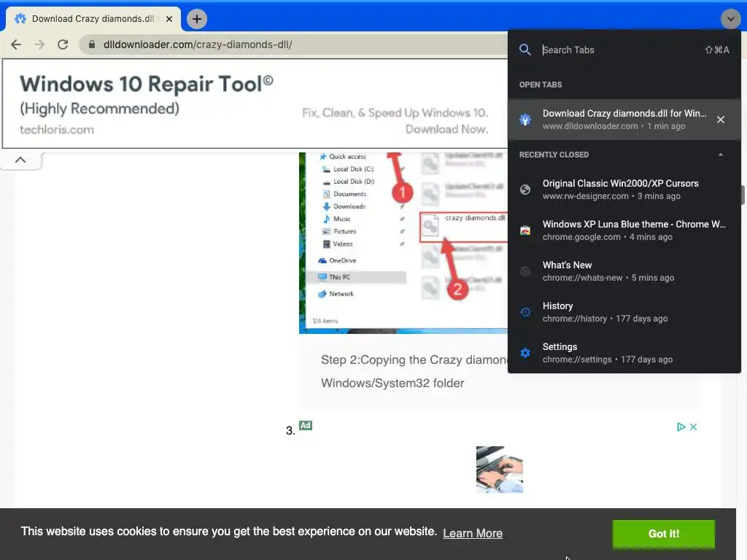Screen dimensions: 747x560
Task: Reload the page with refresh icon
Action: click(x=63, y=44)
